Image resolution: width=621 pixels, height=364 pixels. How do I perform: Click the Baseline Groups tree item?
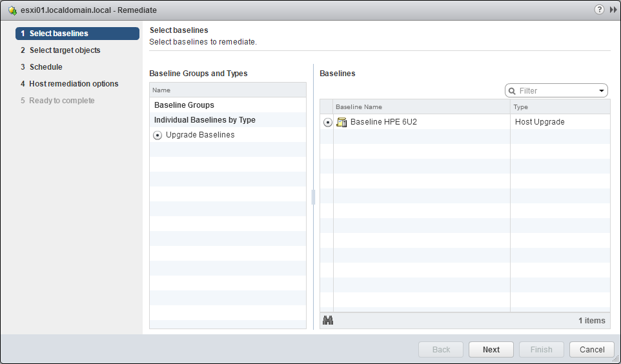(x=184, y=105)
